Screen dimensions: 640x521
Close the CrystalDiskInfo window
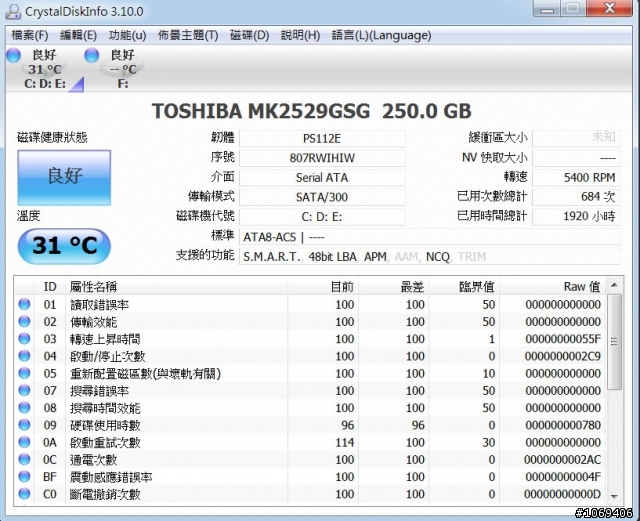tap(609, 8)
